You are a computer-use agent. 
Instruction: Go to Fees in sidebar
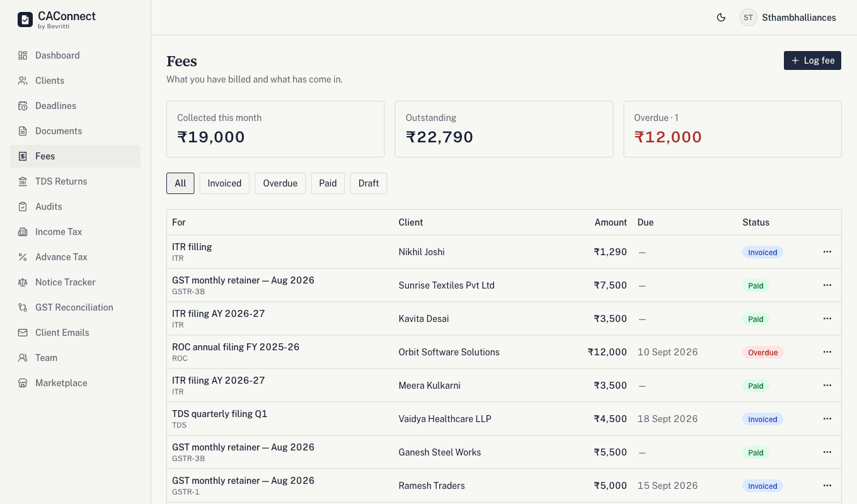pos(75,156)
